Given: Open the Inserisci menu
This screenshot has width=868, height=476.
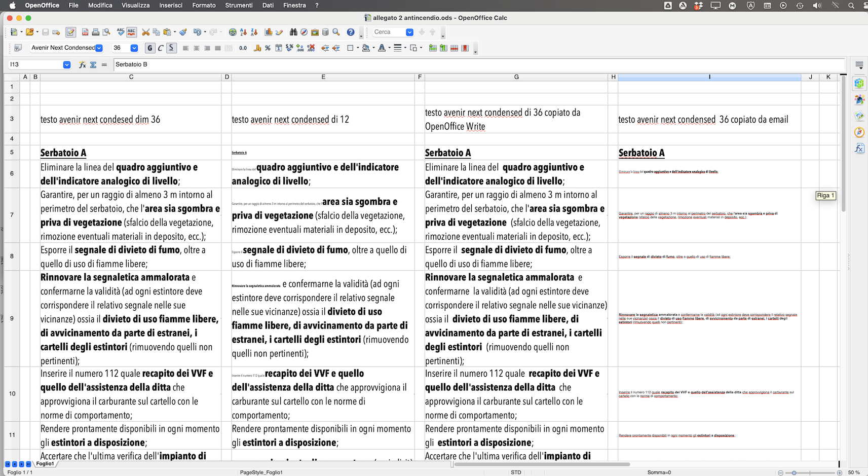Looking at the screenshot, I should click(171, 5).
